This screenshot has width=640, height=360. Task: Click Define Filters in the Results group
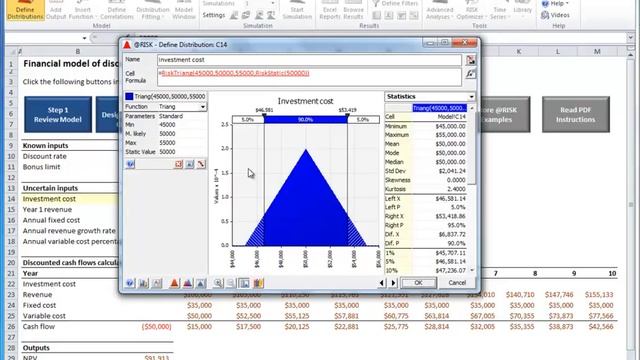tap(395, 3)
